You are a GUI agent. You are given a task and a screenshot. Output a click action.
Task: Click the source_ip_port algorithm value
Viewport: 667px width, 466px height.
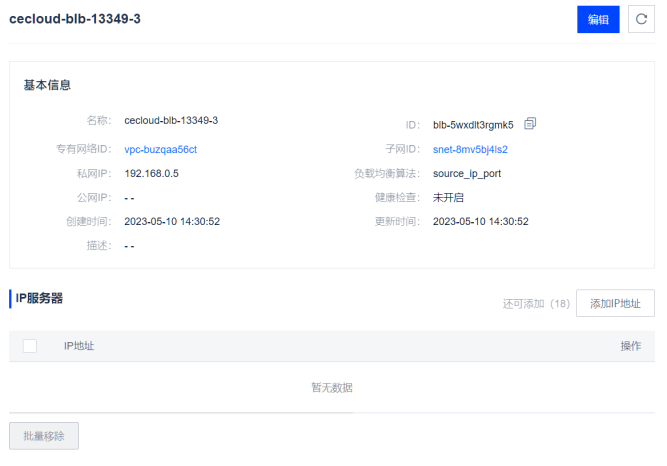coord(467,173)
